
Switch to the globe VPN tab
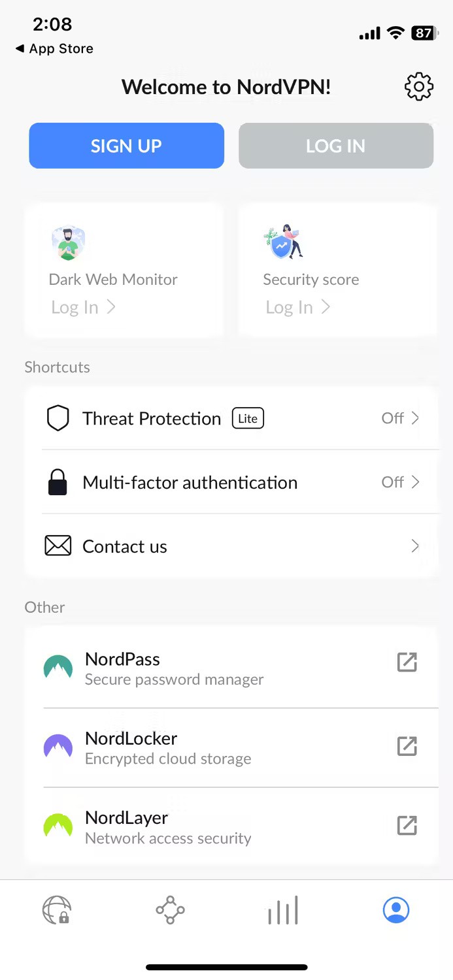57,909
